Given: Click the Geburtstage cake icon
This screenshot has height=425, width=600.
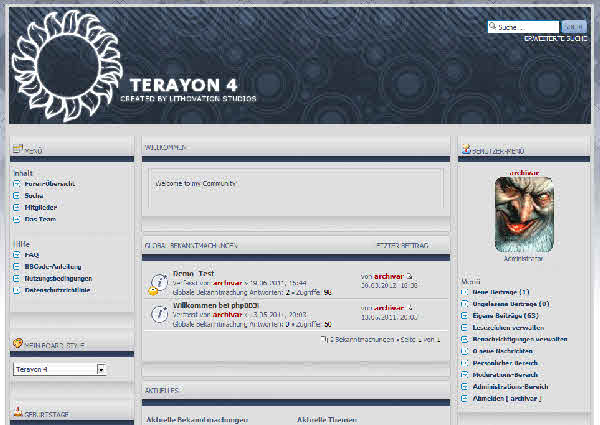Looking at the screenshot, I should tap(17, 412).
